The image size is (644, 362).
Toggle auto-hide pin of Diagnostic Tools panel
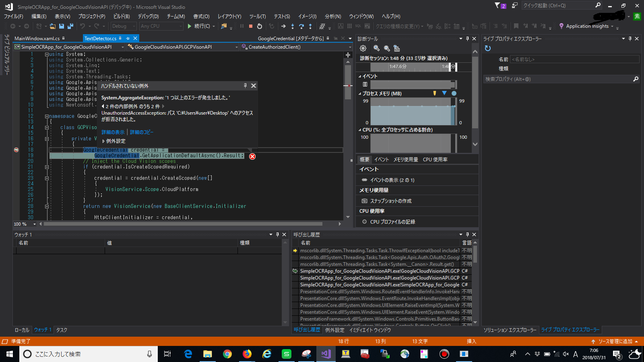click(467, 39)
